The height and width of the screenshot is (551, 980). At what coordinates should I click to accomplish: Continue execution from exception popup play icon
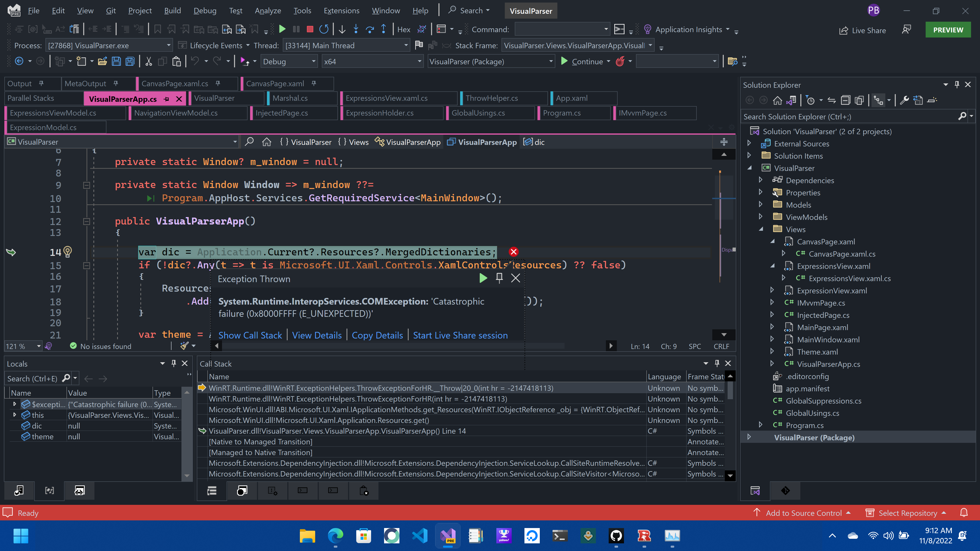click(483, 278)
